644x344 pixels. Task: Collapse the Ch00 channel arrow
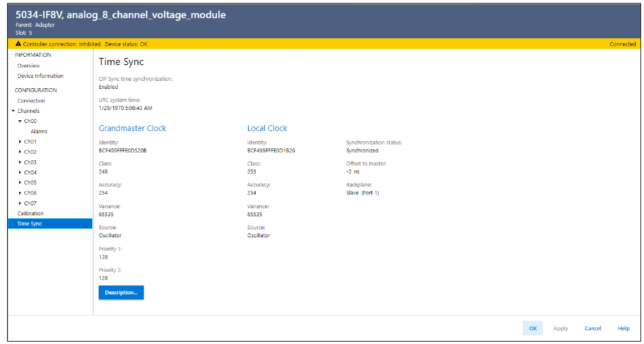20,121
